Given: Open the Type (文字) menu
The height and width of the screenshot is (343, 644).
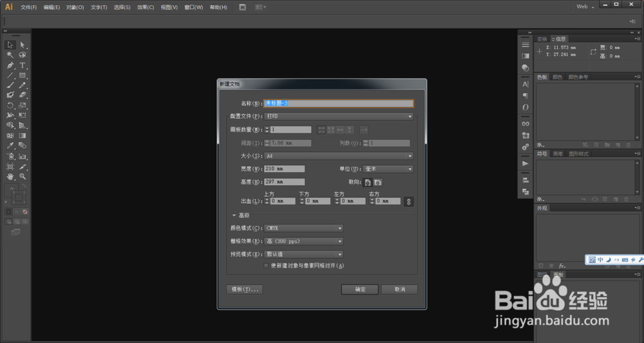Looking at the screenshot, I should [x=99, y=7].
